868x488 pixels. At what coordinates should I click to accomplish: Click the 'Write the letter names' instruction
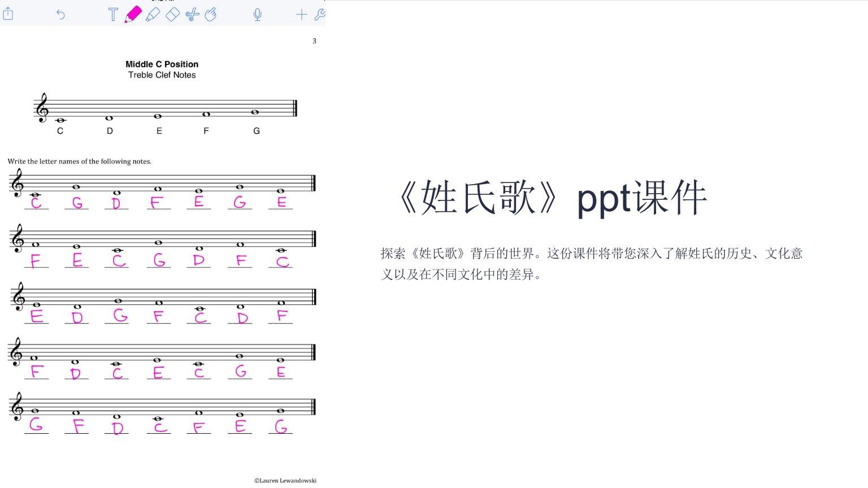[x=80, y=162]
